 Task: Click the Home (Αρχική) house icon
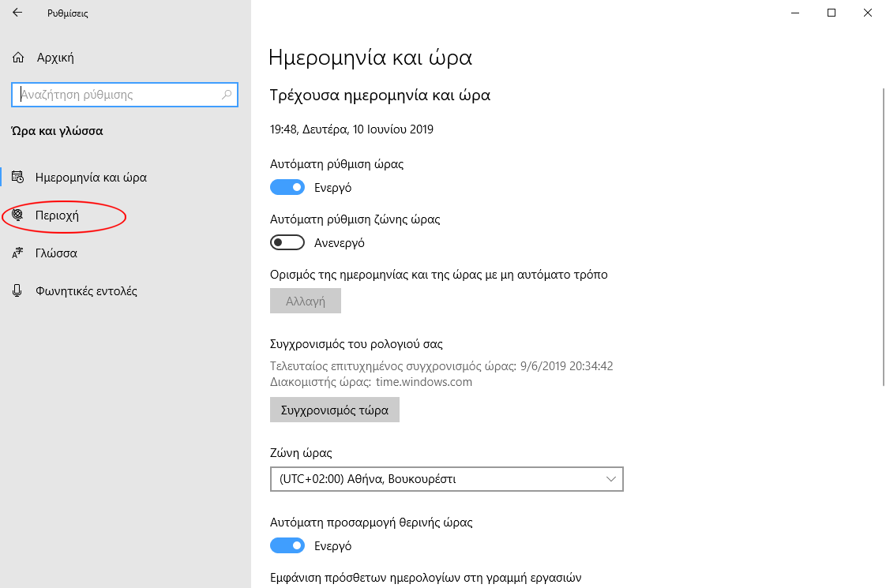pyautogui.click(x=19, y=58)
